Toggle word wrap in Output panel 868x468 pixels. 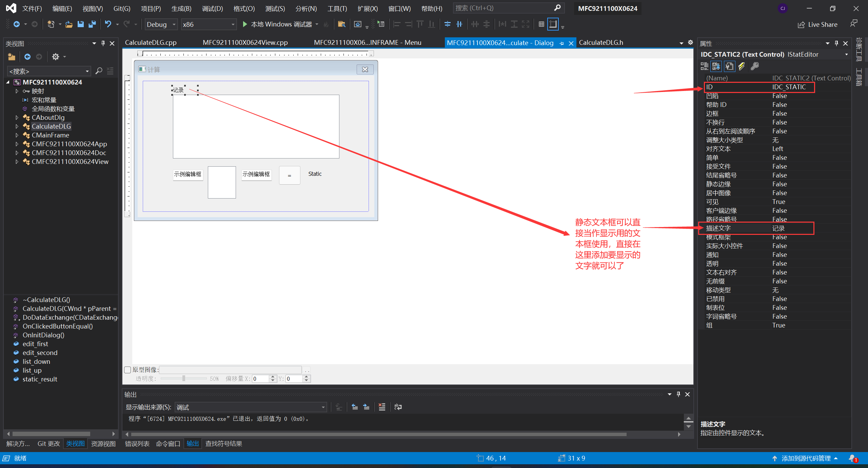(x=398, y=407)
